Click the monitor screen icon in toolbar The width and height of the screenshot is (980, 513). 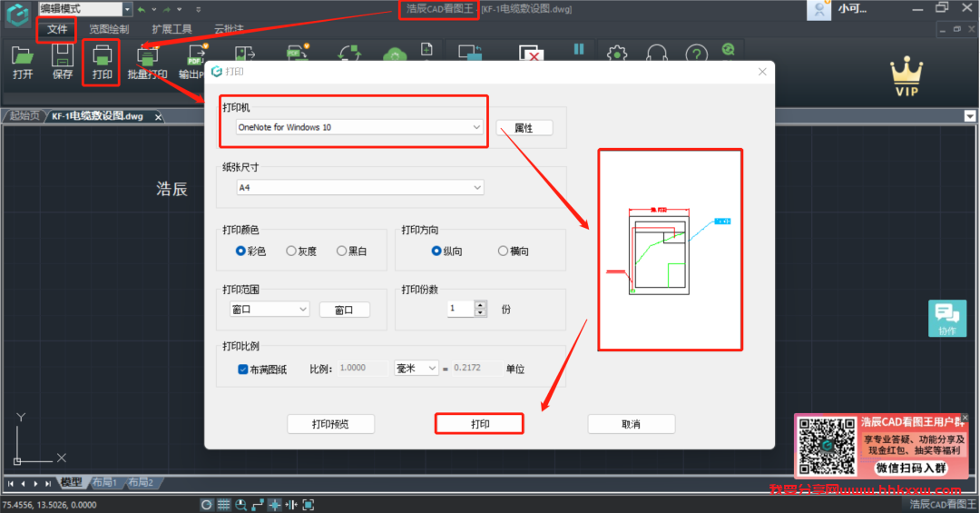coord(470,53)
